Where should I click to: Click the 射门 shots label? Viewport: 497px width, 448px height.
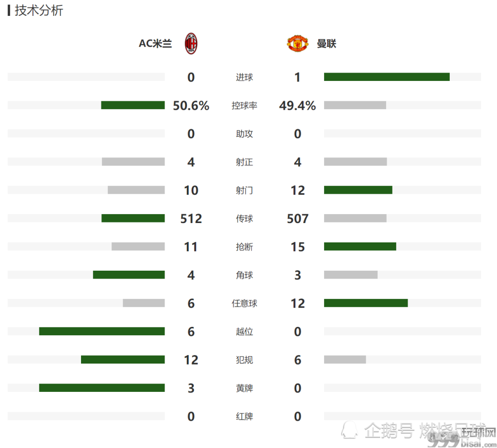coord(245,190)
